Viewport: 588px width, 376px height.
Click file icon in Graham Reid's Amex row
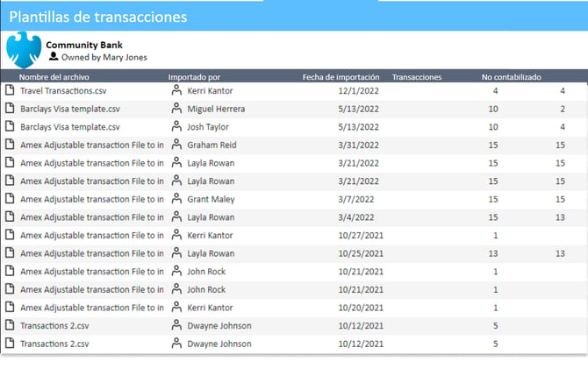11,145
